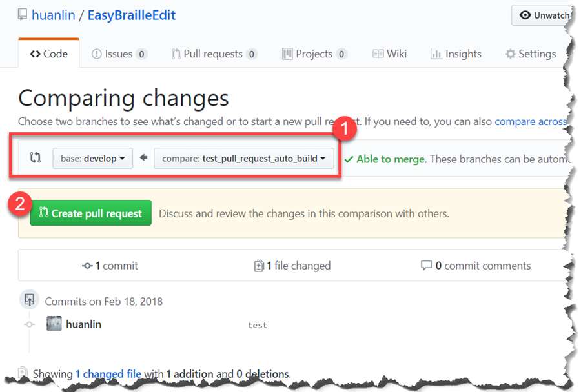Open the Settings tab
581x392 pixels.
pyautogui.click(x=531, y=54)
